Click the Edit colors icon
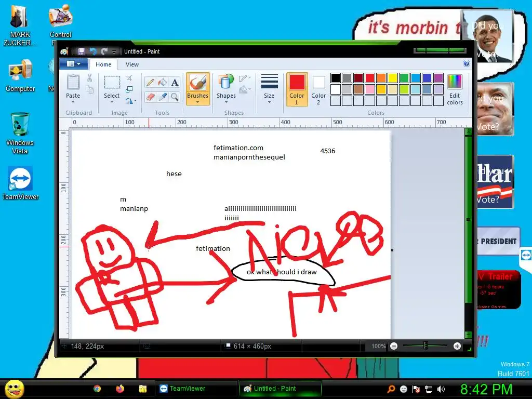 (455, 83)
